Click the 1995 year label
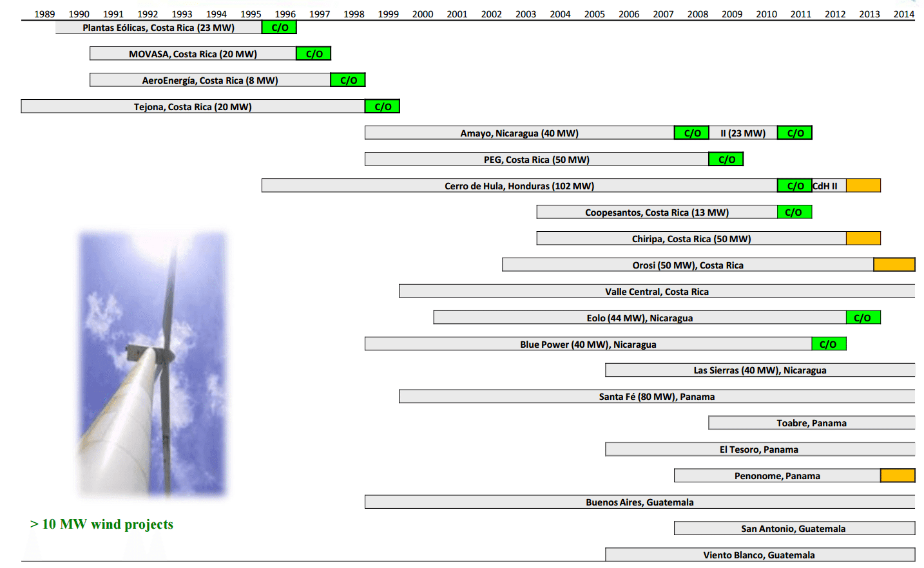 (x=251, y=14)
